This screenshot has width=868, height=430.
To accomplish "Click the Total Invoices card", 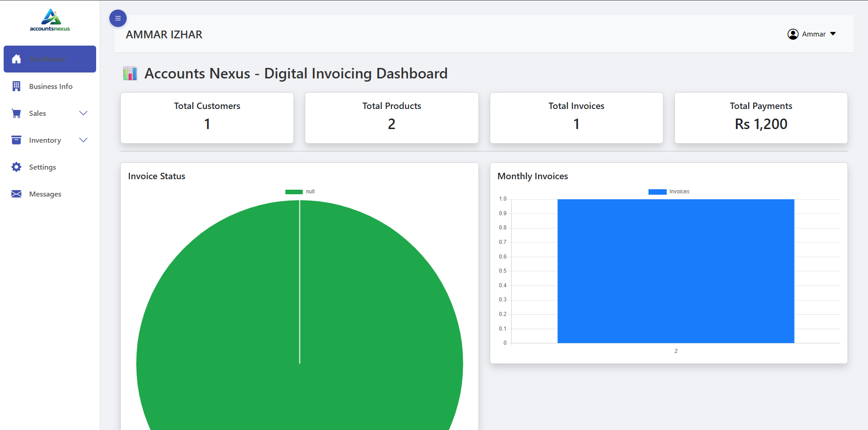I will point(576,118).
